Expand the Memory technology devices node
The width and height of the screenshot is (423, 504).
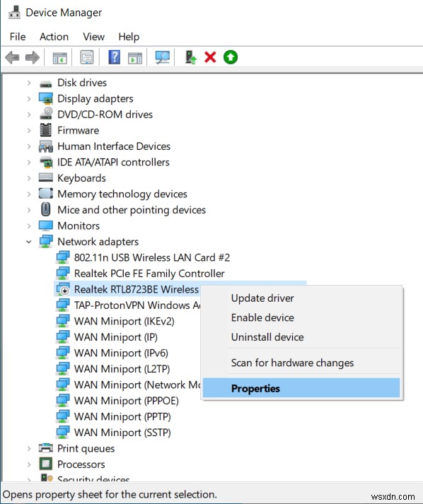tap(29, 194)
